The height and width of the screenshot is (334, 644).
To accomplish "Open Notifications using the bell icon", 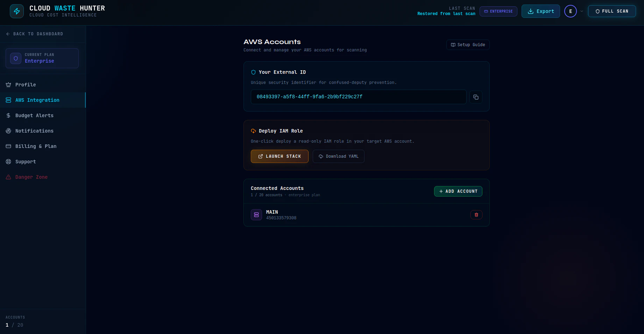I will pos(8,131).
